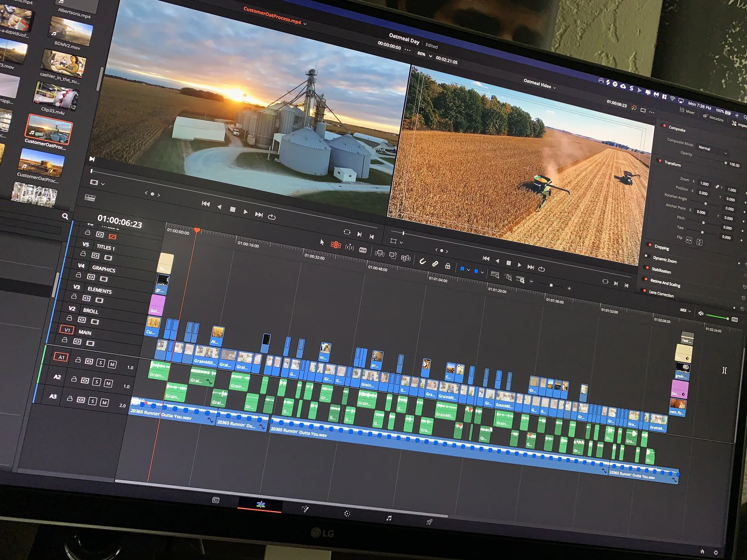Viewport: 747px width, 560px height.
Task: Open the Fairlight music note page
Action: [x=389, y=518]
